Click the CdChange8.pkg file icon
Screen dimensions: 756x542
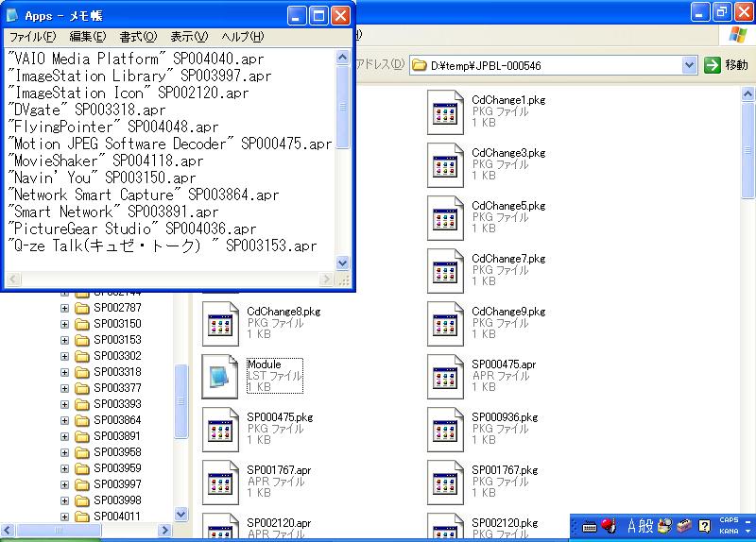coord(220,324)
